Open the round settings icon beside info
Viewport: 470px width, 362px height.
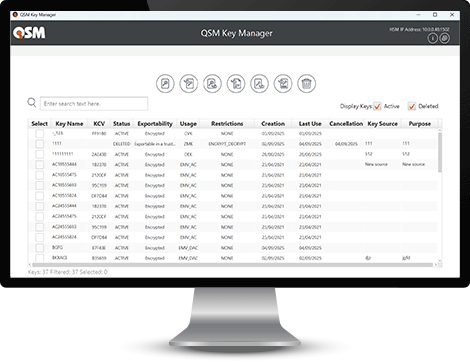(444, 38)
